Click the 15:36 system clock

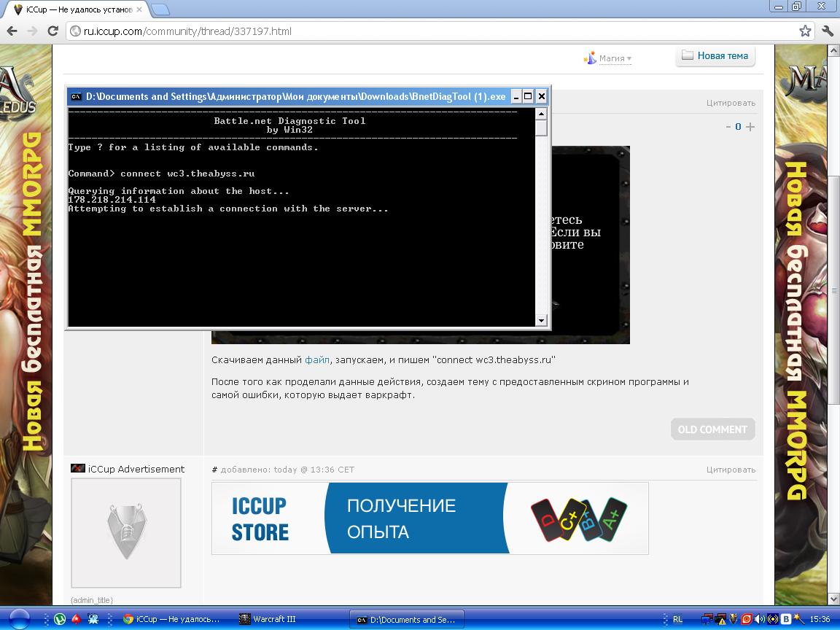pos(820,619)
